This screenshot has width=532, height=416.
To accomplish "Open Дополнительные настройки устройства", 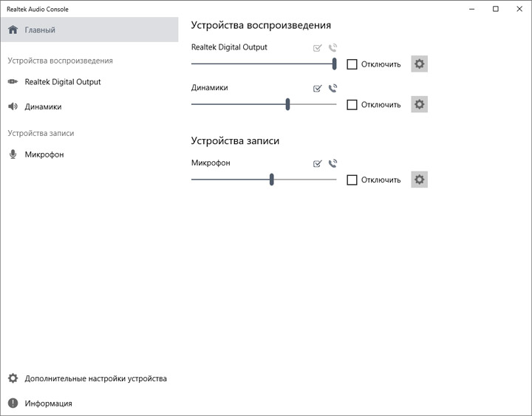I will tap(95, 378).
